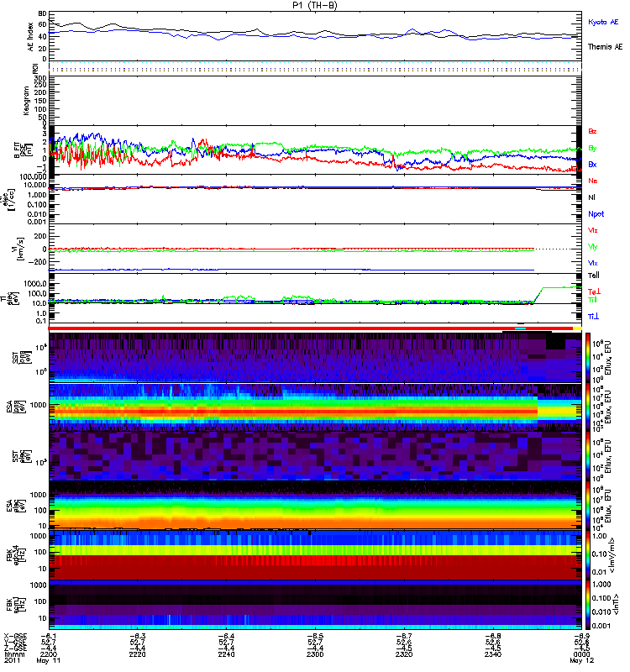Viewport: 630px width, 672px height.
Task: Select the blue "Kyoto AE" legend label
Action: [x=603, y=23]
